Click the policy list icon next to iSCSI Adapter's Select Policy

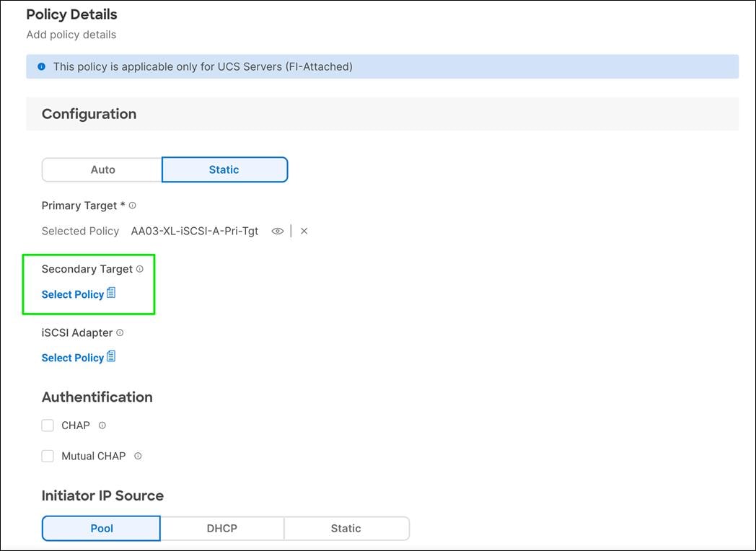111,356
